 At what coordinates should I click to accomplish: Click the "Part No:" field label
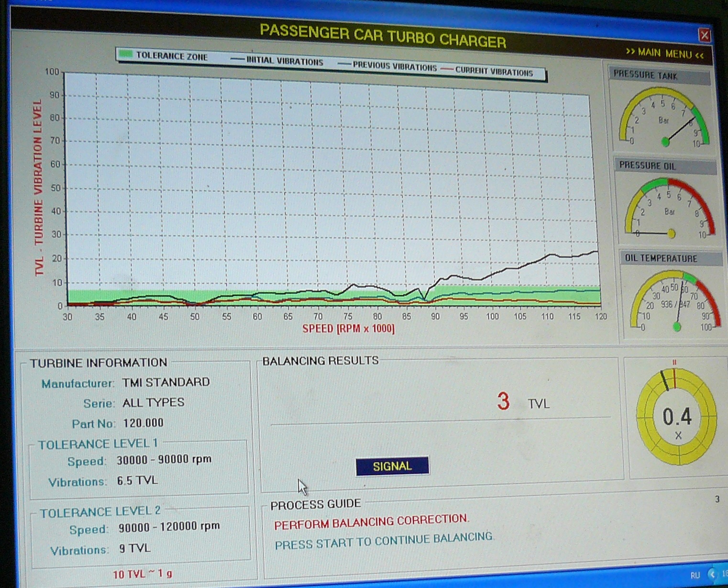point(94,424)
